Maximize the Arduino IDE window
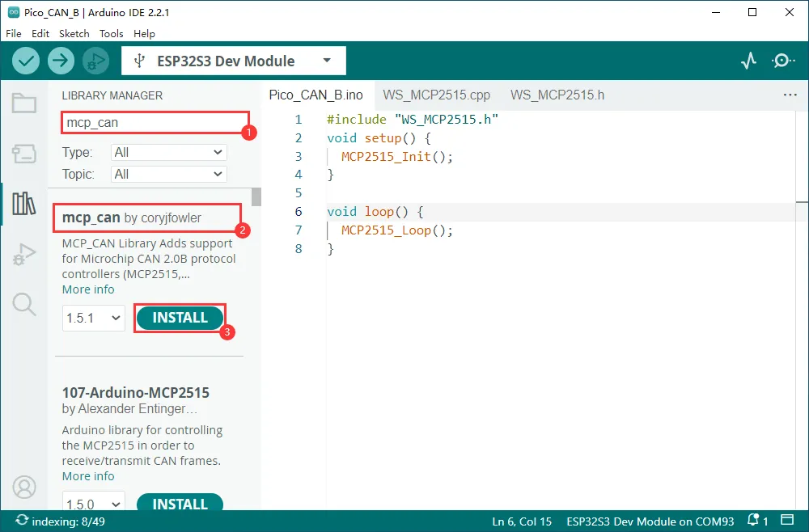809x532 pixels. 752,12
